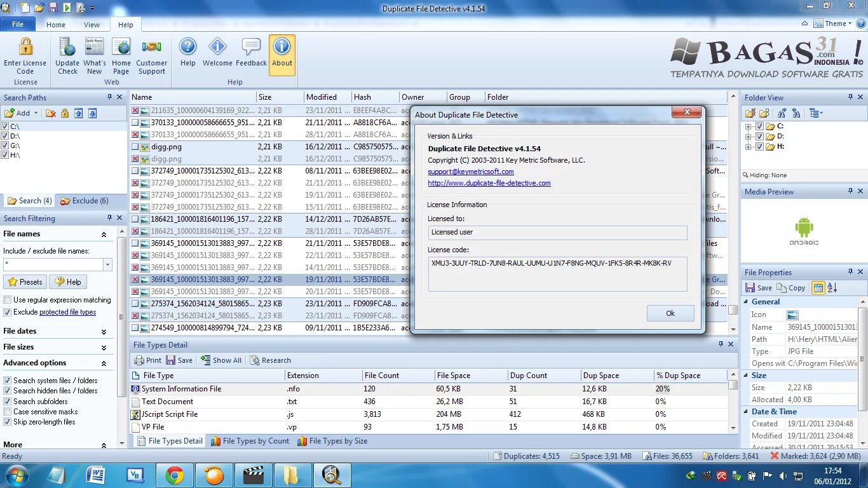Open the support@keymetricsoft.com link
The height and width of the screenshot is (488, 868).
coord(471,172)
